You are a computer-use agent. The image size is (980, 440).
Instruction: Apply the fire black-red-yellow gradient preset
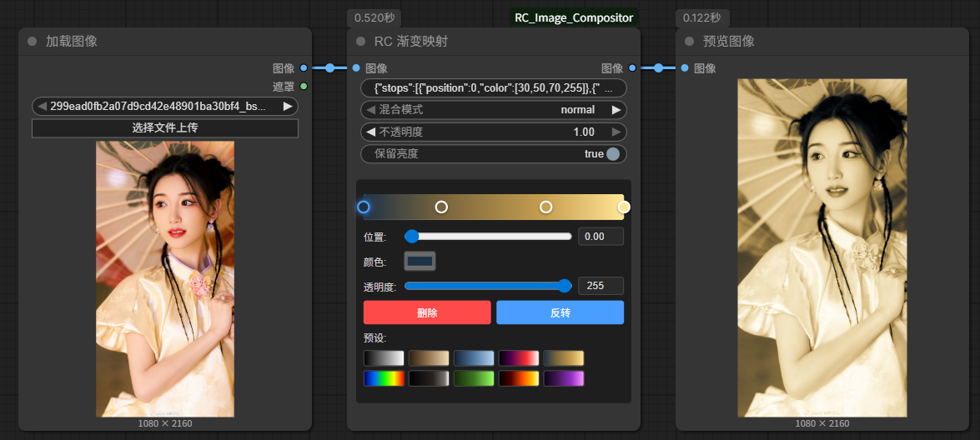tap(519, 378)
